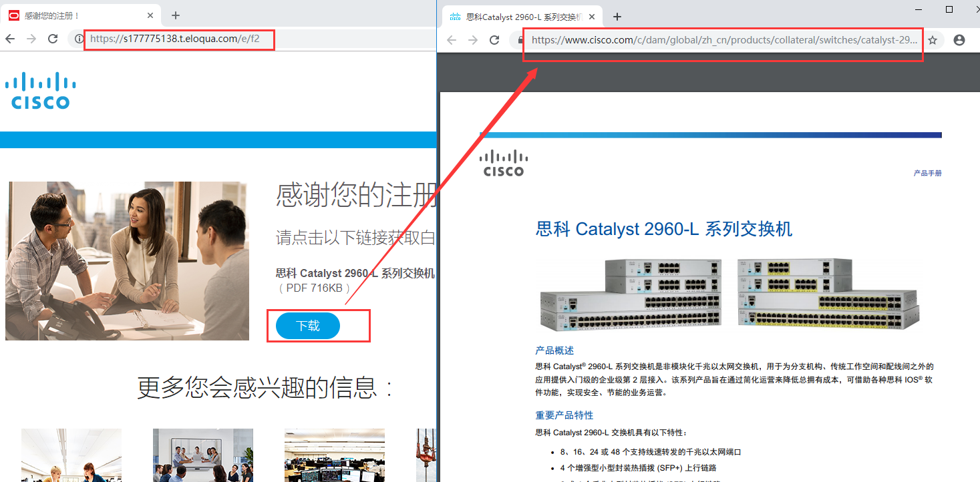Click the back arrow in the left browser window
This screenshot has width=980, height=482.
tap(9, 39)
